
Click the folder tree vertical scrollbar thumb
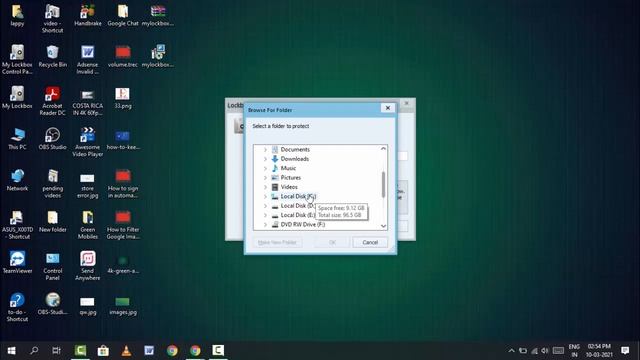pos(383,185)
